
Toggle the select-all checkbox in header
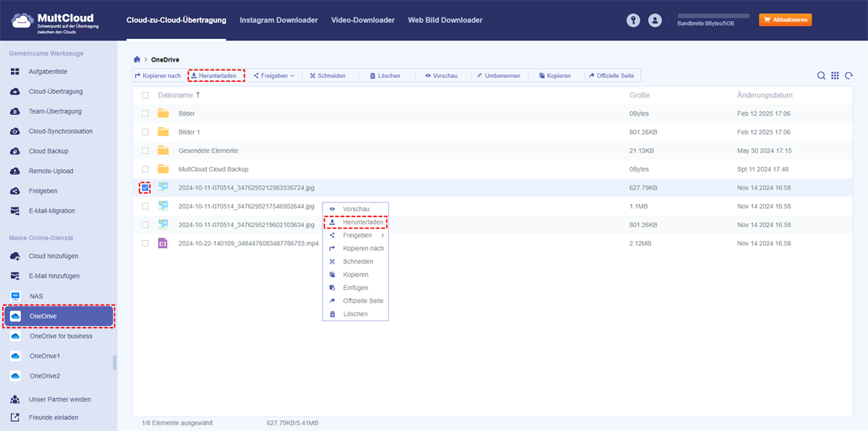click(x=145, y=95)
